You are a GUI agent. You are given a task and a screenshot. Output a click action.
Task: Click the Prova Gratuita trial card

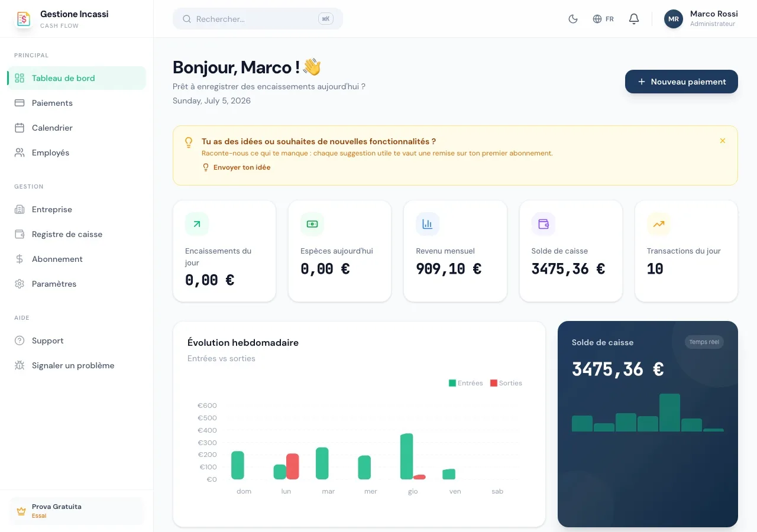[x=77, y=511]
